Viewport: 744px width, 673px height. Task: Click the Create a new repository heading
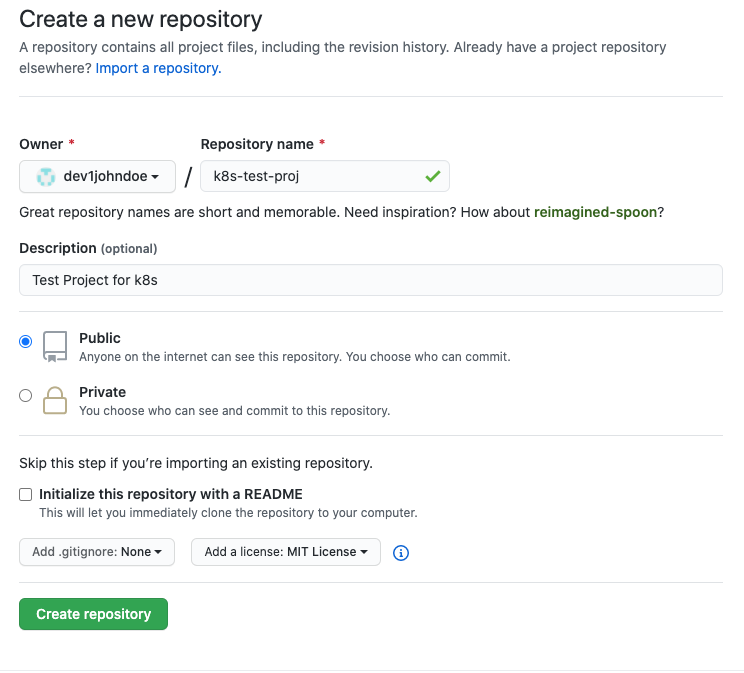point(140,20)
